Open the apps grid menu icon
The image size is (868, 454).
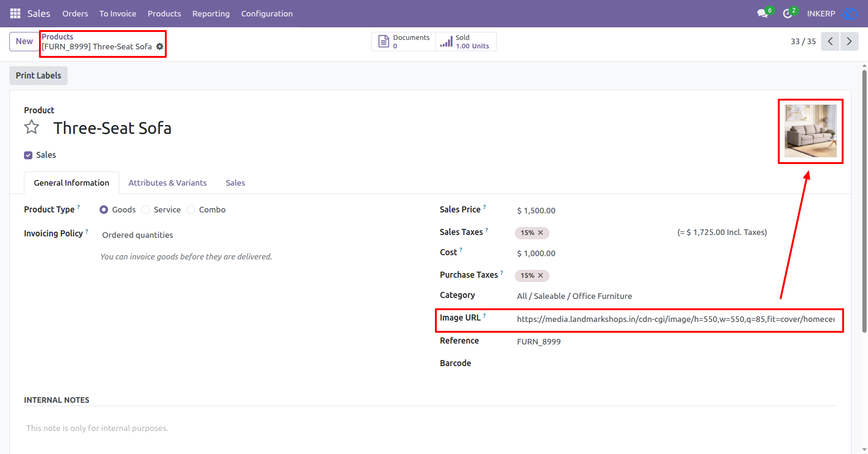coord(15,14)
